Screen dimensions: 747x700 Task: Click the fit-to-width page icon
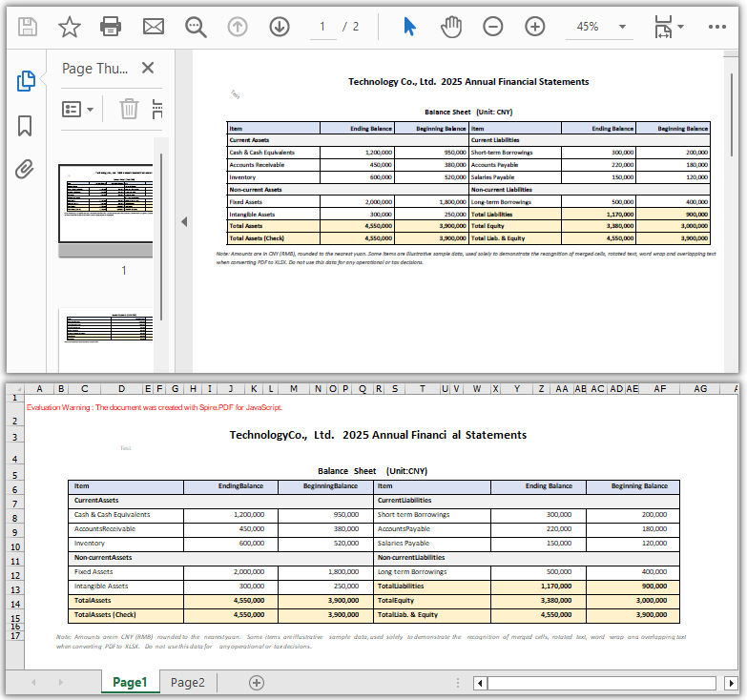pyautogui.click(x=663, y=27)
